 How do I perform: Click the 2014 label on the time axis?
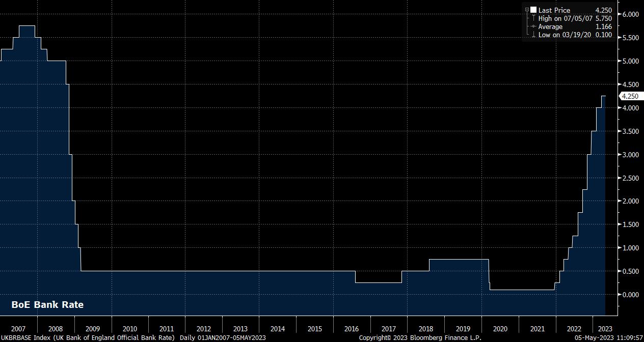click(x=278, y=329)
